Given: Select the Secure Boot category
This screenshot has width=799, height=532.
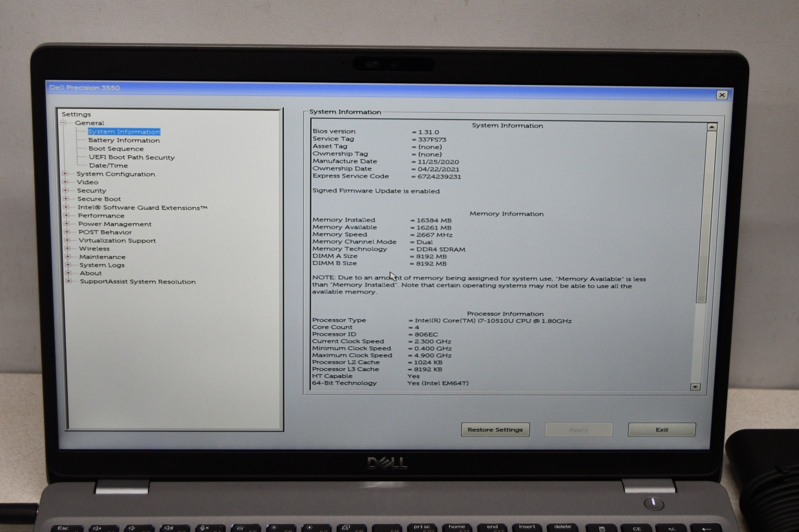Looking at the screenshot, I should tap(99, 199).
